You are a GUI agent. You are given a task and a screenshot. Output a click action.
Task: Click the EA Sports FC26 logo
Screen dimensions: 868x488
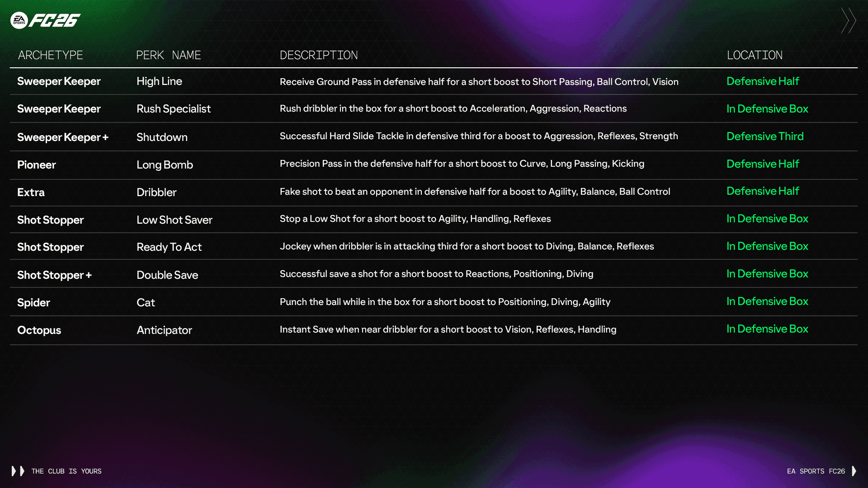(45, 20)
